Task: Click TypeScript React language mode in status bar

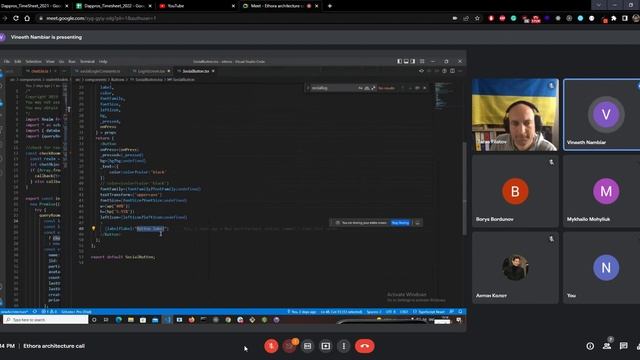Action: 431,312
